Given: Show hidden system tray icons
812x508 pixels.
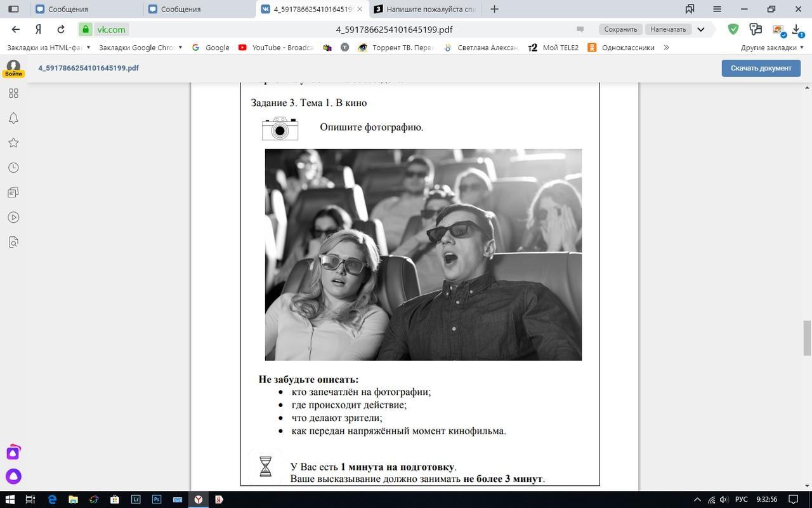Looking at the screenshot, I should (x=697, y=499).
